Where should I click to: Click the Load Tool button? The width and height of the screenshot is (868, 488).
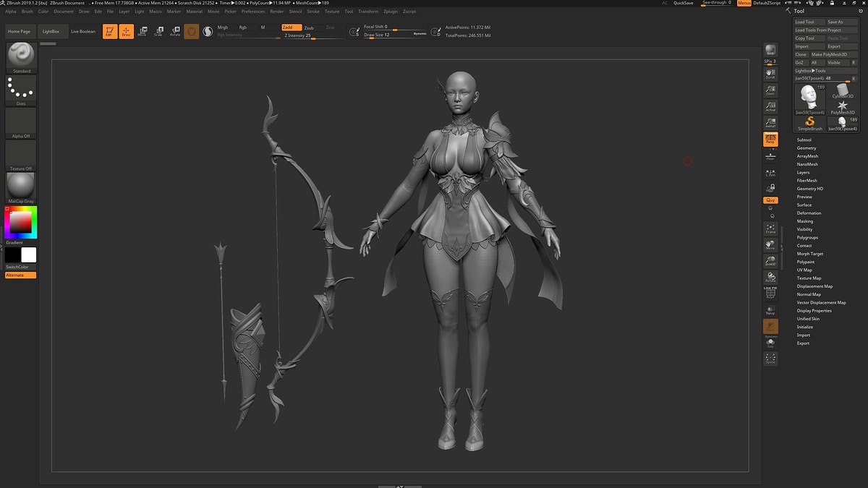[x=809, y=22]
